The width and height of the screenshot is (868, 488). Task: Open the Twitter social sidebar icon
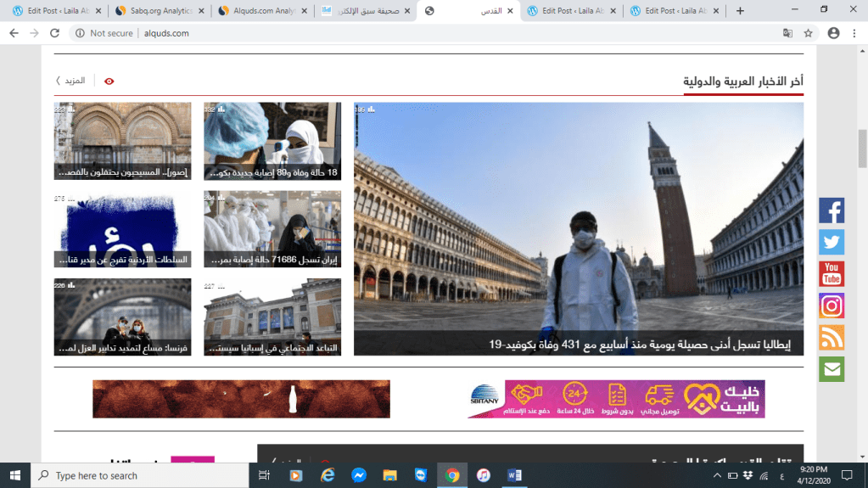tap(832, 242)
